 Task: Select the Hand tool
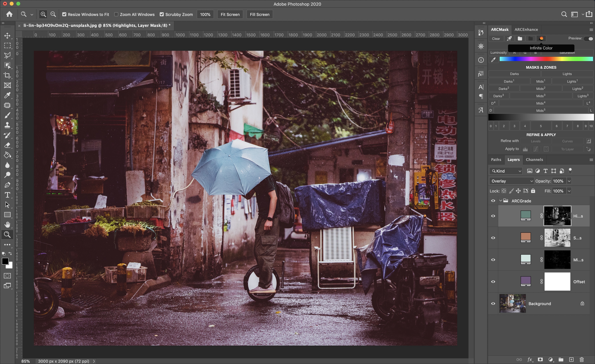pos(7,225)
